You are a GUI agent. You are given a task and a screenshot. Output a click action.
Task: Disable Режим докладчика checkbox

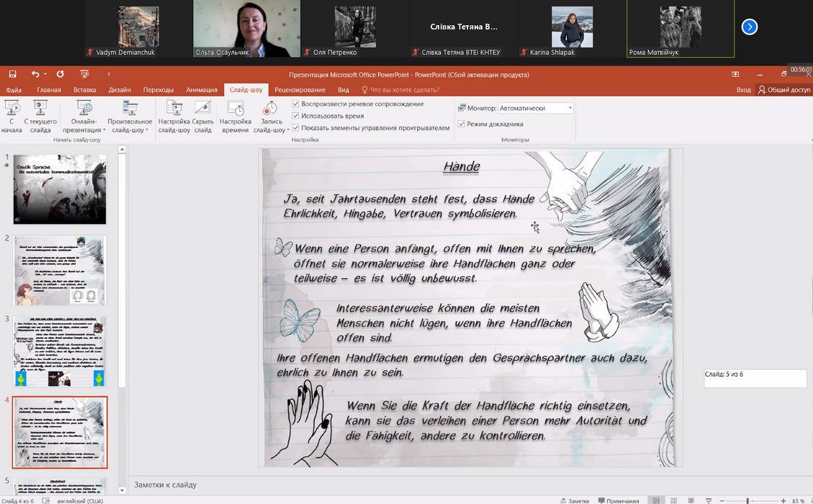click(x=462, y=124)
